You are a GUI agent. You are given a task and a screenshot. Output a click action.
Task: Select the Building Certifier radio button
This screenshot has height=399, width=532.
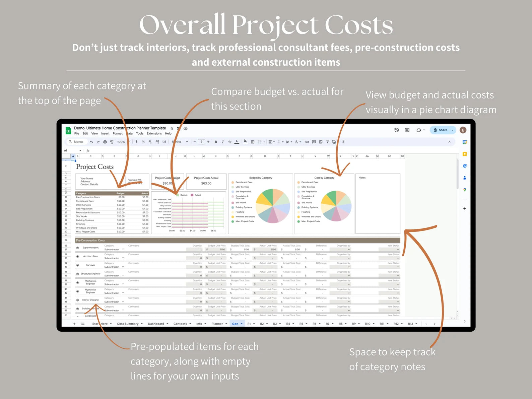click(77, 309)
